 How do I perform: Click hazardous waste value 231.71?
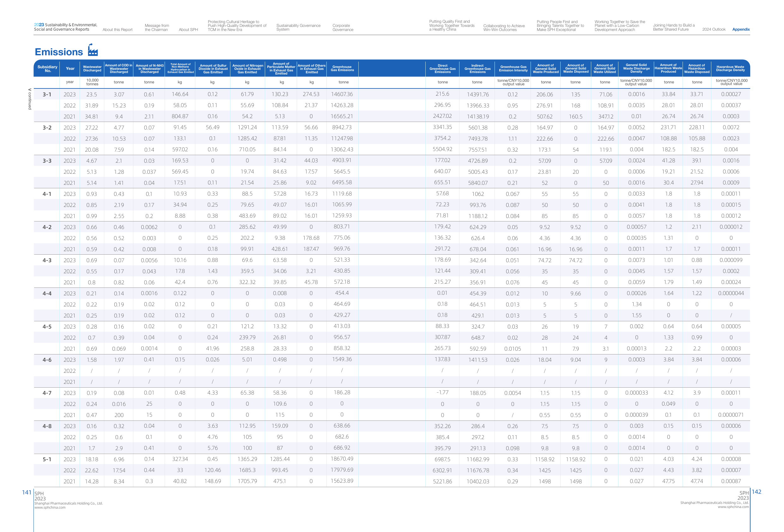(x=668, y=128)
